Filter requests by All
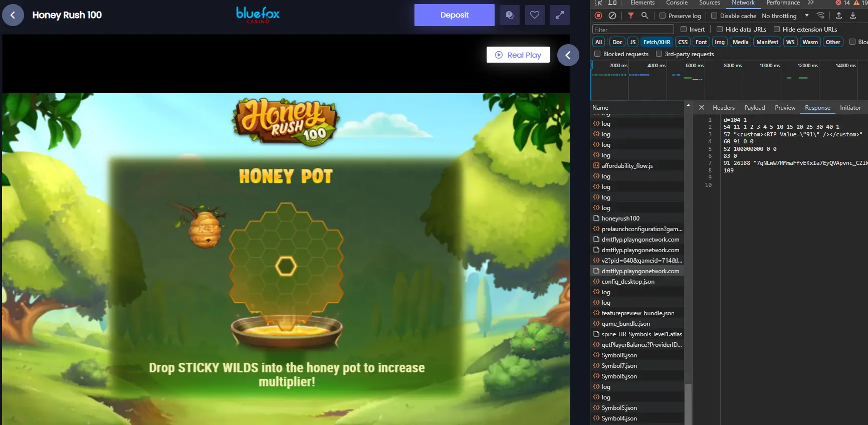 point(599,42)
